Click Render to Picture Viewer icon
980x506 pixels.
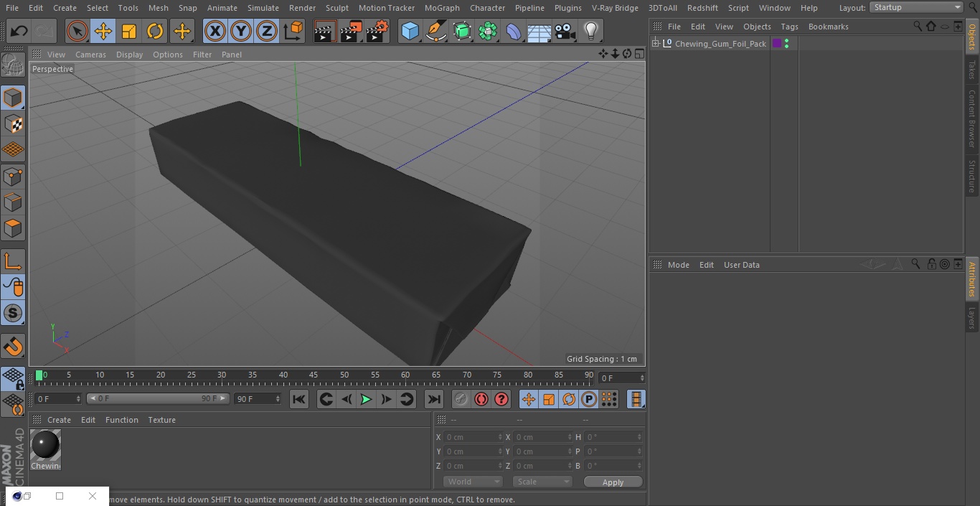351,31
